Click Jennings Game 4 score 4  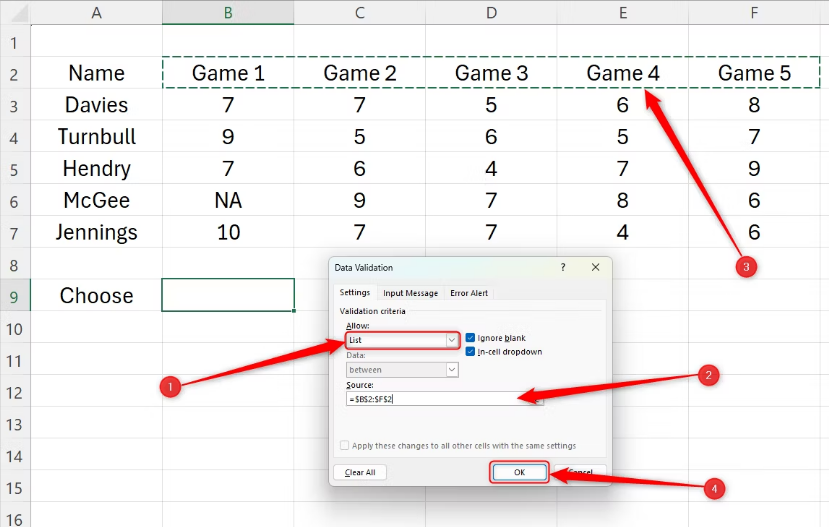point(623,232)
